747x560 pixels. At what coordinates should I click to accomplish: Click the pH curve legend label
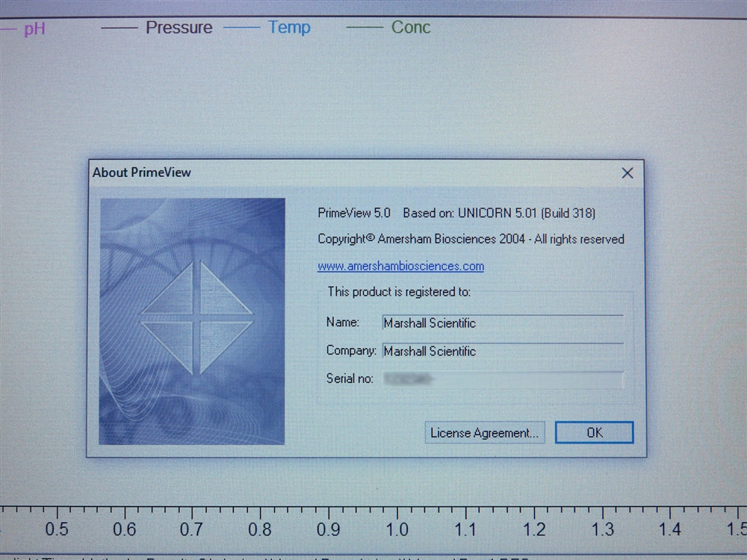click(x=34, y=28)
